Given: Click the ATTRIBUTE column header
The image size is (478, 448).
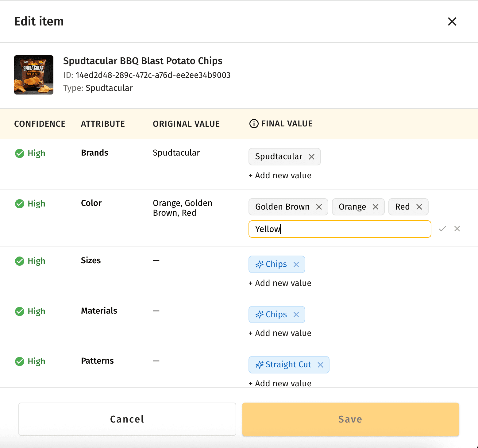Looking at the screenshot, I should (x=103, y=124).
